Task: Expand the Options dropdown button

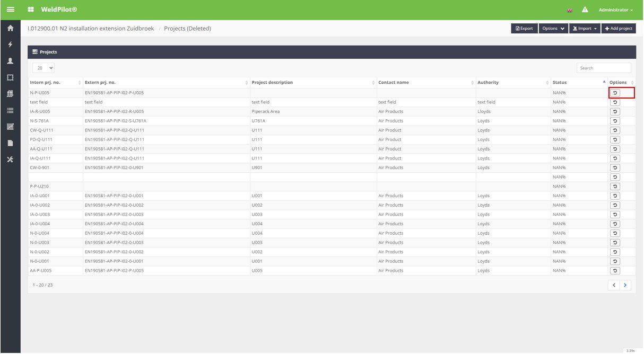Action: point(554,29)
